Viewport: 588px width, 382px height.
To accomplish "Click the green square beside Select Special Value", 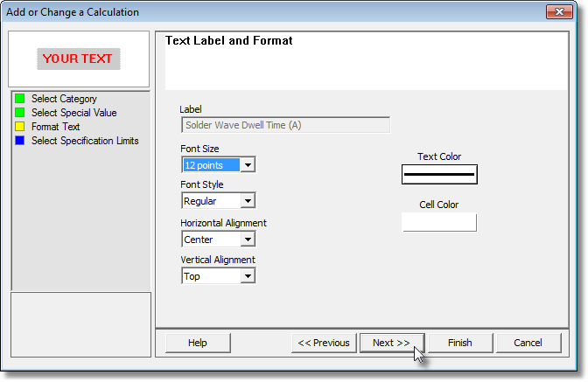I will pyautogui.click(x=20, y=113).
